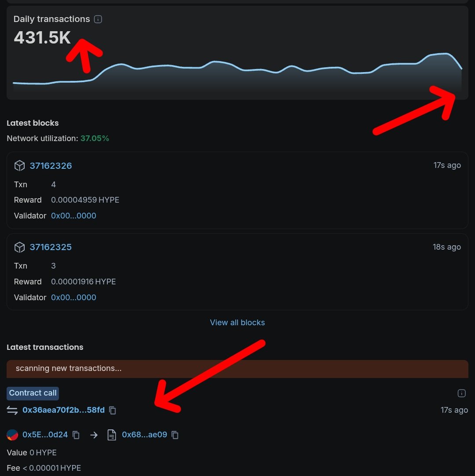Open sender address 0x5E...0d24

tap(45, 435)
